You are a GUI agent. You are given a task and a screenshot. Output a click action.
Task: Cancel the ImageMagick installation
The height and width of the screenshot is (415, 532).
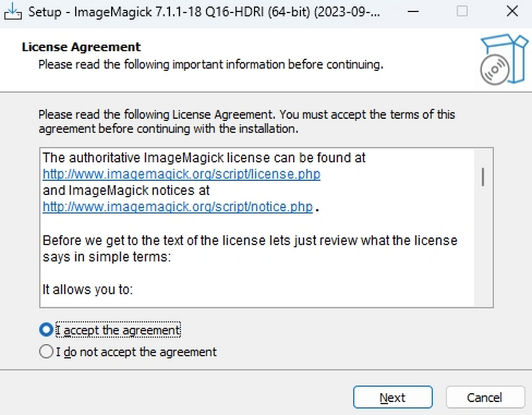tap(484, 397)
